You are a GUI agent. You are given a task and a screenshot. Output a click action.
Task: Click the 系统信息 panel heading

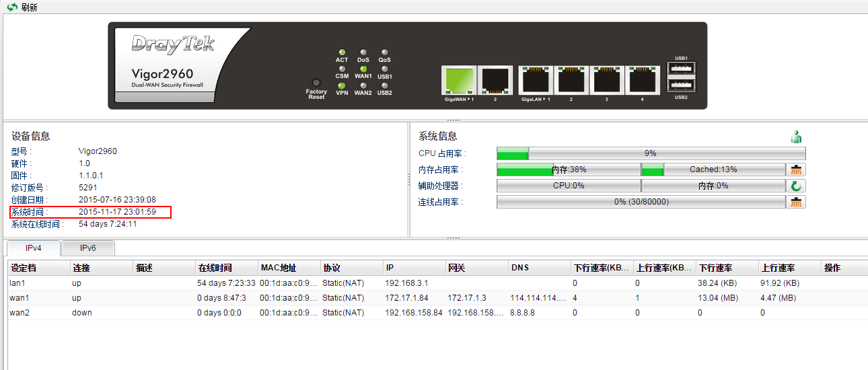coord(438,137)
